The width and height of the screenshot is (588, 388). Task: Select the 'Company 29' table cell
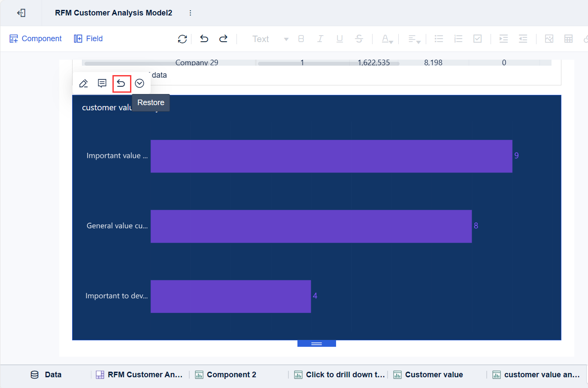[x=197, y=63]
